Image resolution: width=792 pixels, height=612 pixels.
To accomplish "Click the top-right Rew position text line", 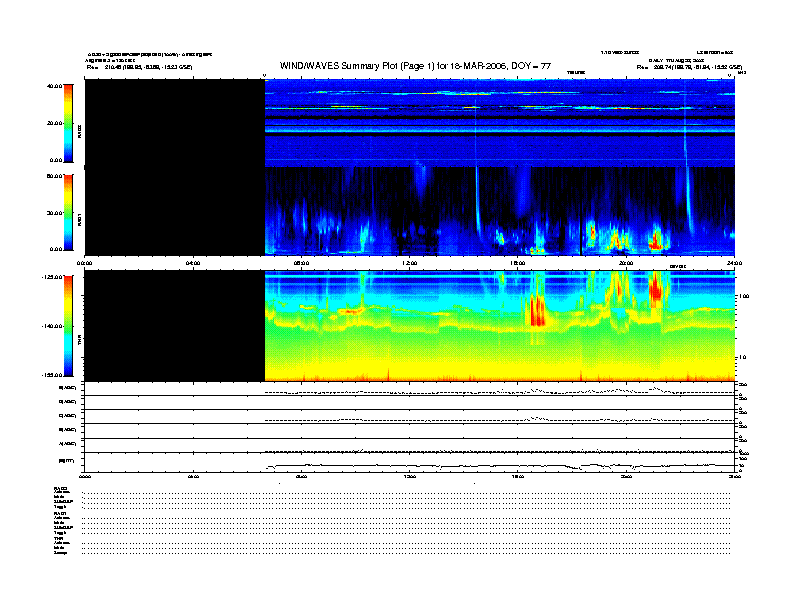I will click(689, 67).
